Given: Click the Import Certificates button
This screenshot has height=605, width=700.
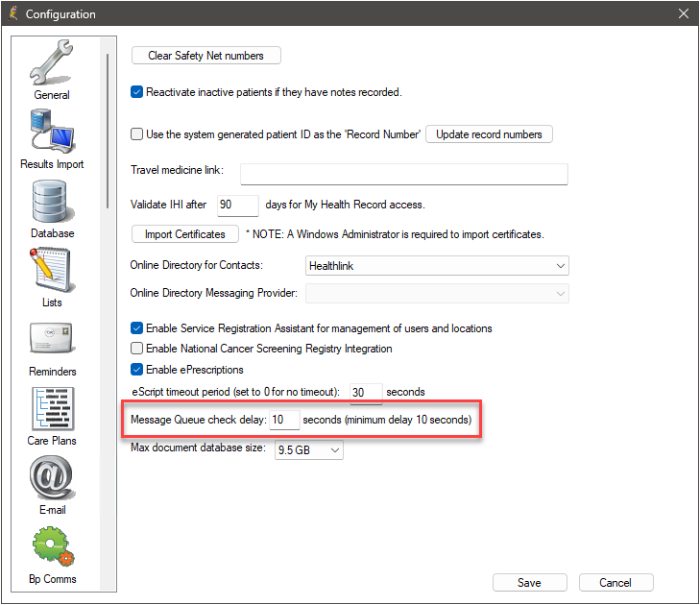Looking at the screenshot, I should coord(185,234).
